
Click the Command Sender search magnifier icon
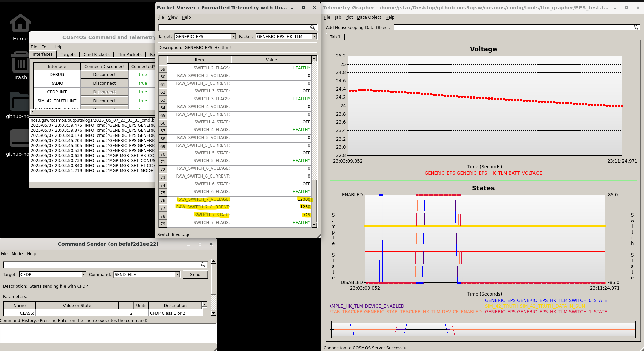[203, 265]
